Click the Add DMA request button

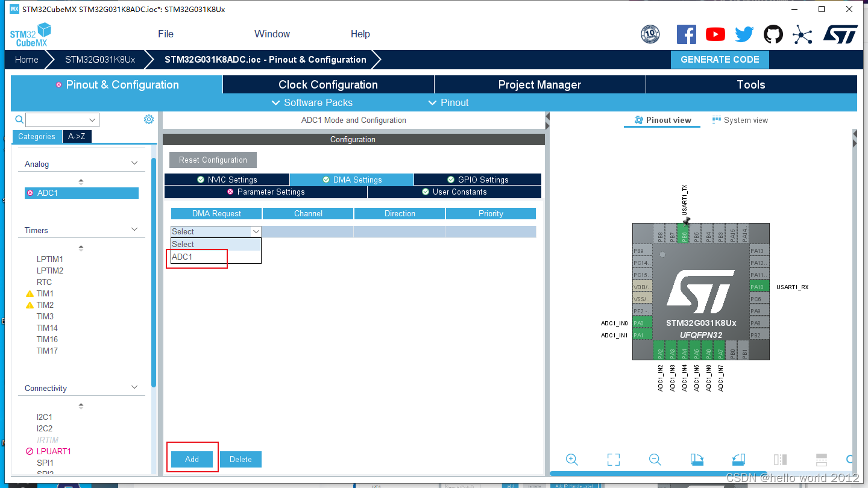point(192,459)
